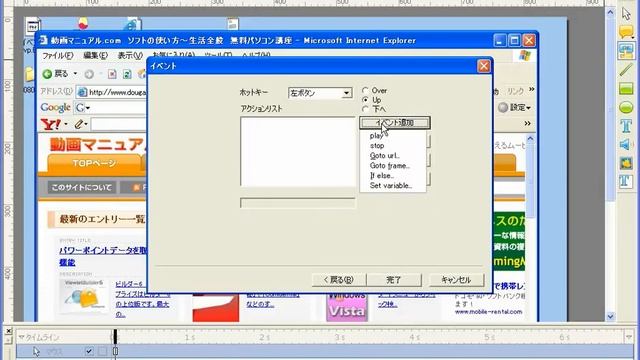Click the text field below action list
The height and width of the screenshot is (360, 640).
point(298,203)
